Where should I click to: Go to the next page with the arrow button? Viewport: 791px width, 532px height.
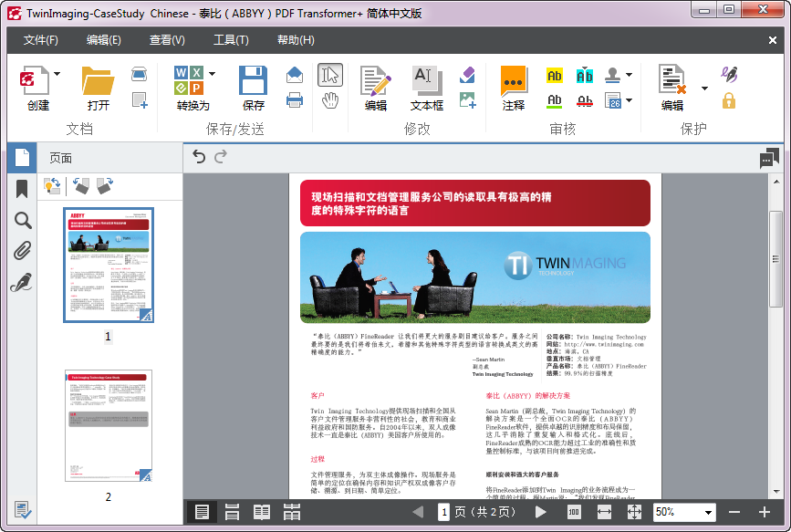[x=541, y=512]
